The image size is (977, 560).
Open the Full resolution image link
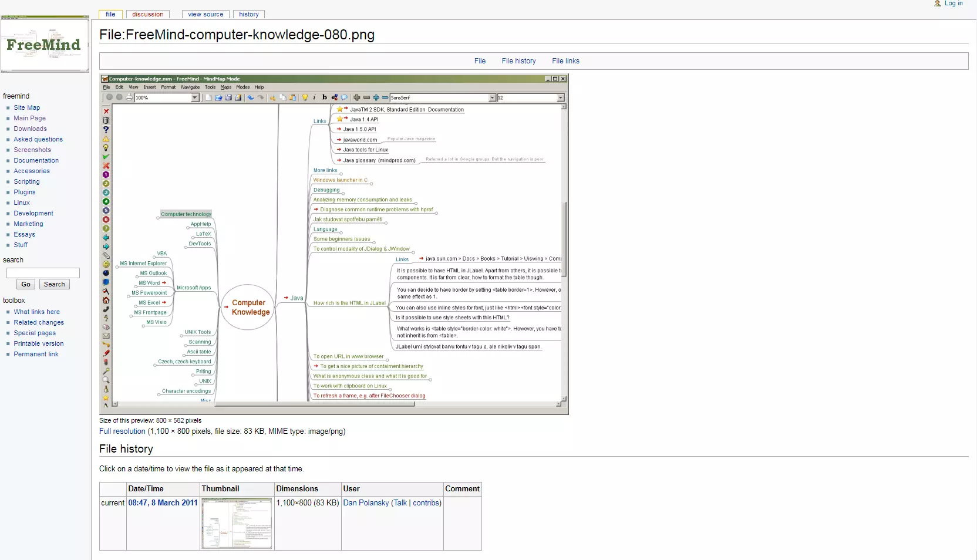122,431
